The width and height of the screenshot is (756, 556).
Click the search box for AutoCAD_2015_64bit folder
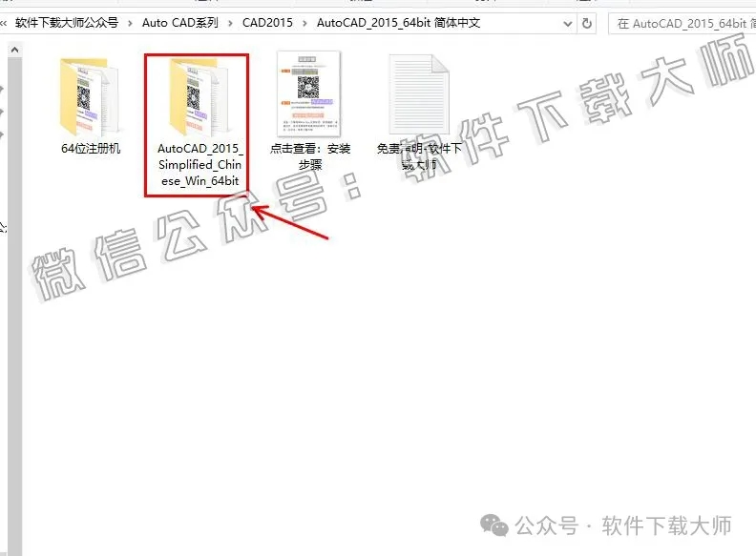(x=682, y=23)
